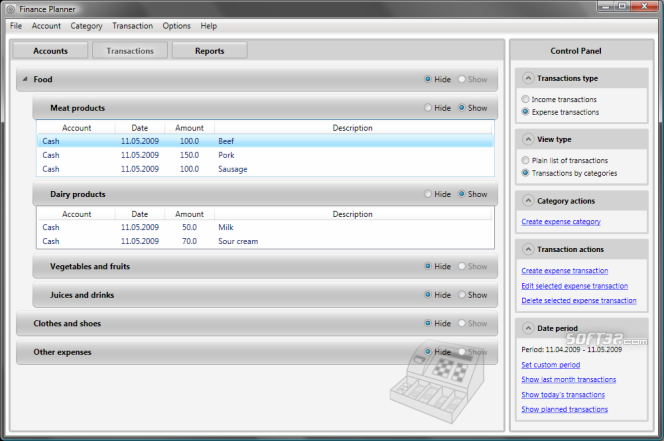This screenshot has height=441, width=664.
Task: Click Account column header in Meat products
Action: (x=76, y=128)
